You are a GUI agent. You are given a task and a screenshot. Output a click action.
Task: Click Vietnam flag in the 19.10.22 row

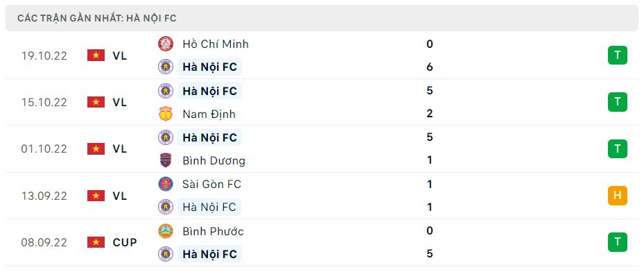[x=96, y=56]
